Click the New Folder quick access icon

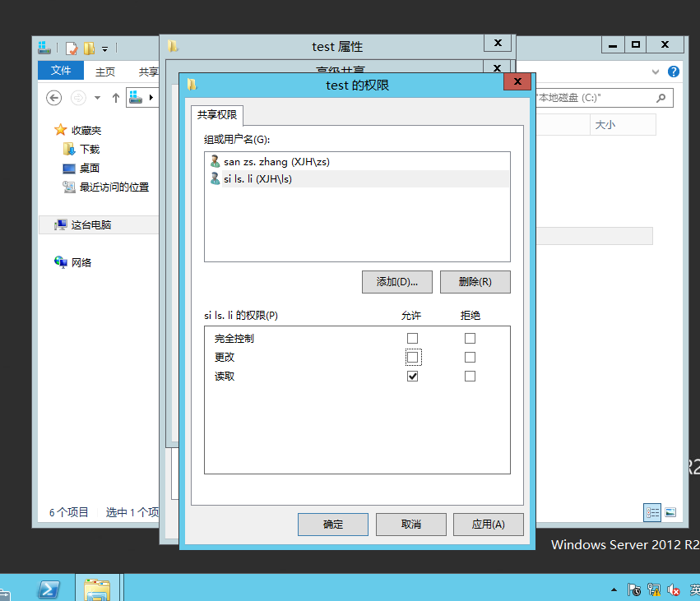pyautogui.click(x=90, y=49)
